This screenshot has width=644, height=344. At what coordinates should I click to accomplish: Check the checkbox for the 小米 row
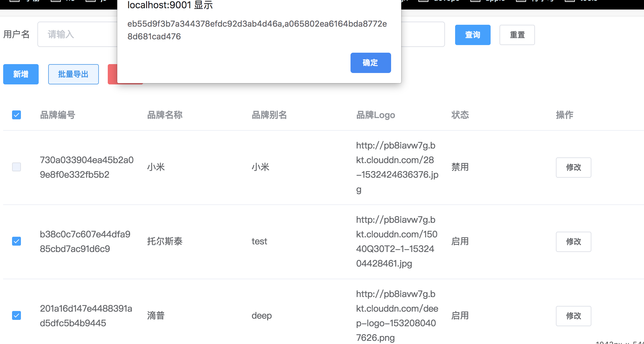pos(16,167)
